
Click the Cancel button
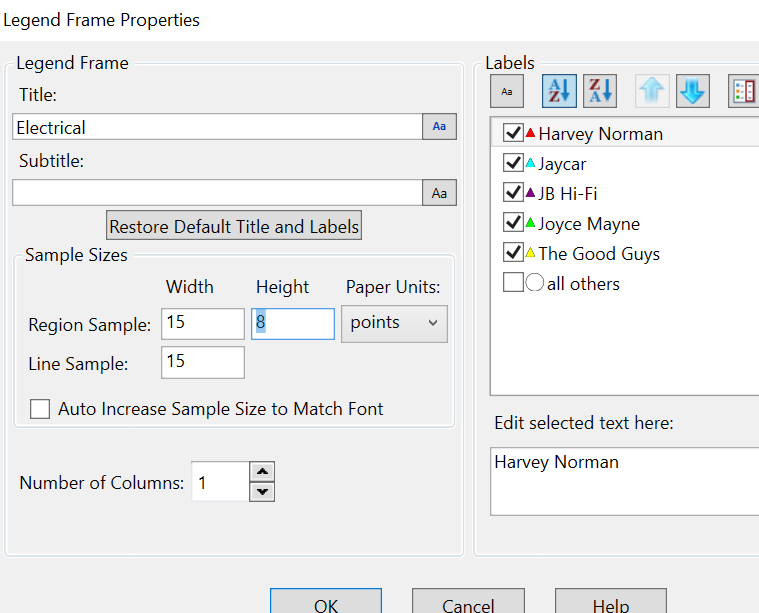click(x=468, y=601)
